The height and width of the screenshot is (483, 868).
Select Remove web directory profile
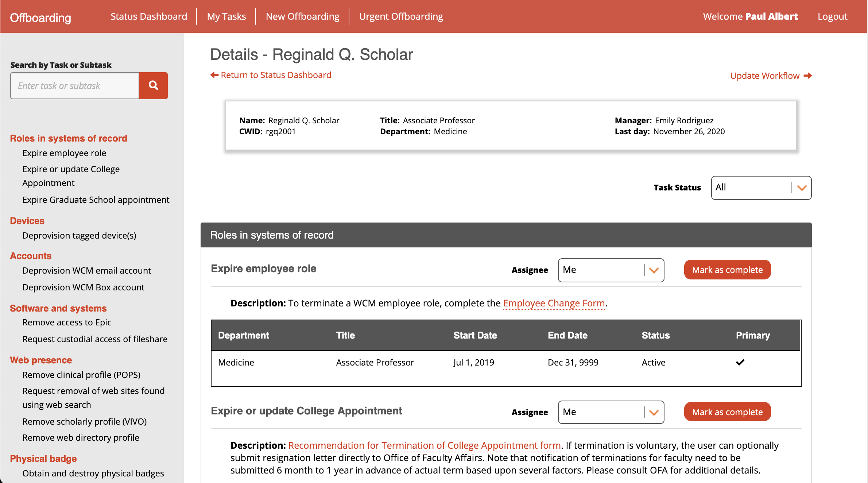pos(81,437)
